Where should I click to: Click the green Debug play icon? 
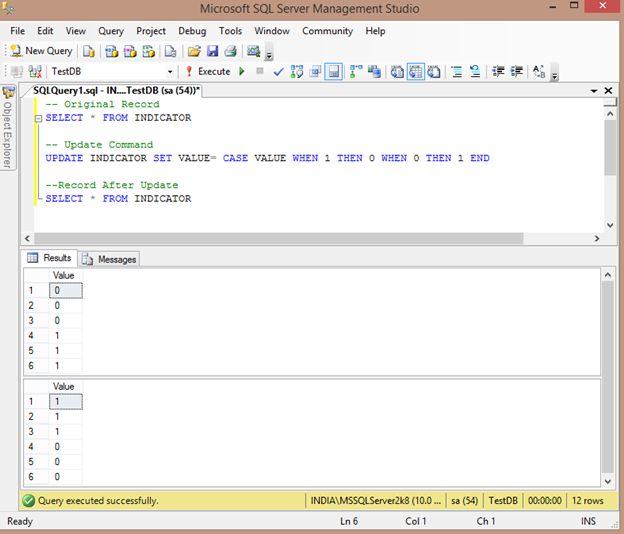point(242,72)
